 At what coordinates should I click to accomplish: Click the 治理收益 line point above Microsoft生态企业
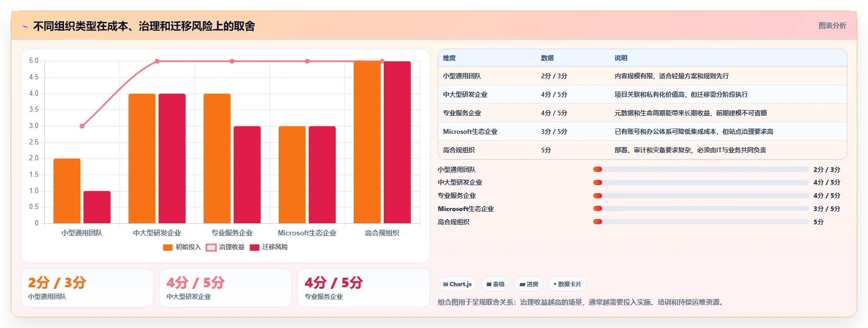(x=307, y=61)
